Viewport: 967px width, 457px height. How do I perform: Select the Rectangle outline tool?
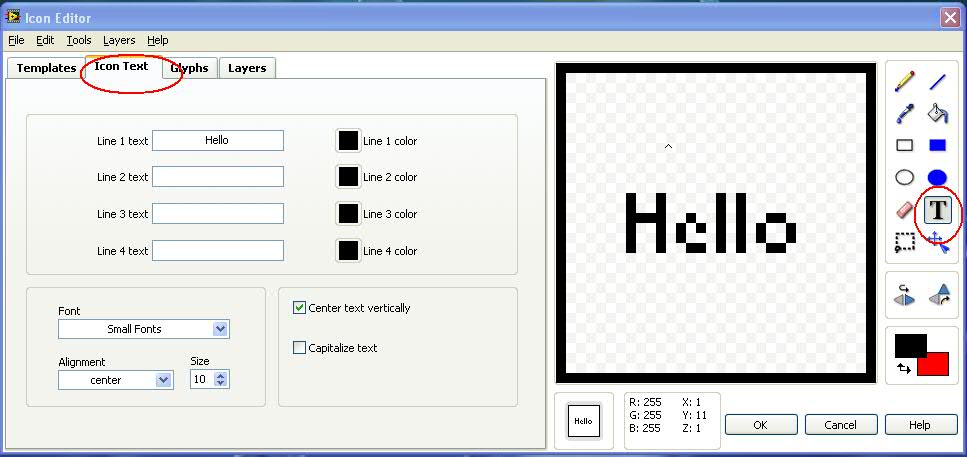click(x=904, y=146)
